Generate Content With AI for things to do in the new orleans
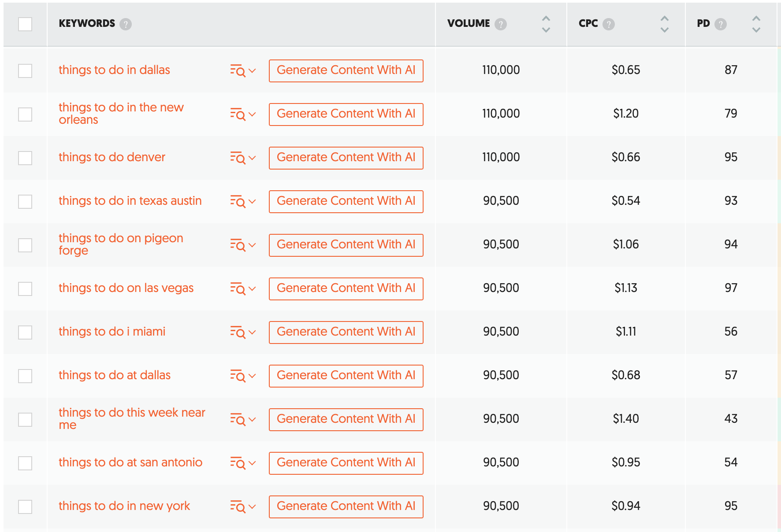This screenshot has width=781, height=532. [x=346, y=114]
